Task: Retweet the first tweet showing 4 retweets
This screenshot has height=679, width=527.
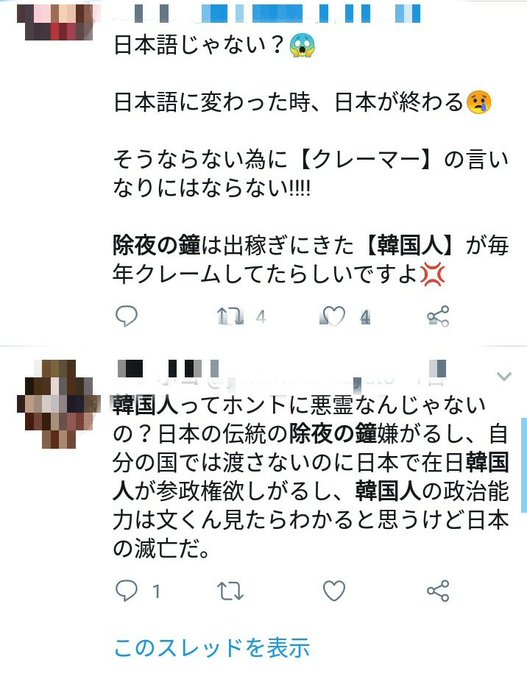Action: [x=230, y=317]
